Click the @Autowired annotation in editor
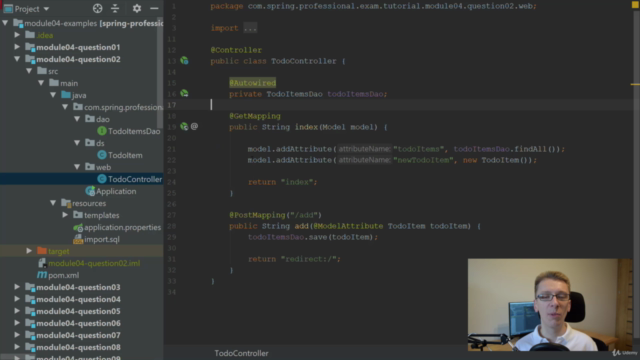This screenshot has width=640, height=360. (252, 83)
